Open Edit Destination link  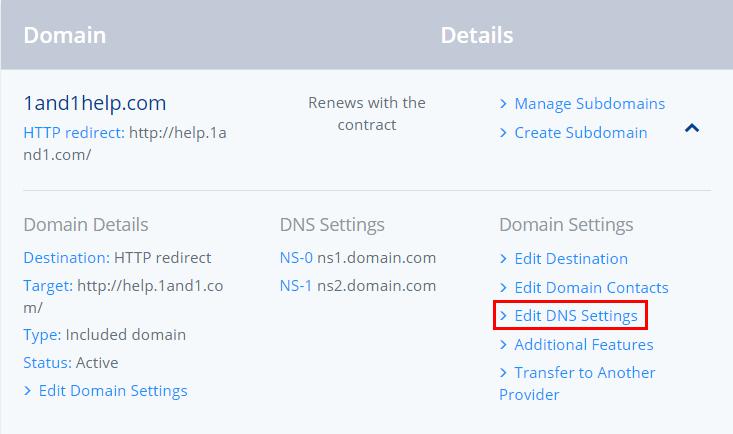click(x=571, y=259)
